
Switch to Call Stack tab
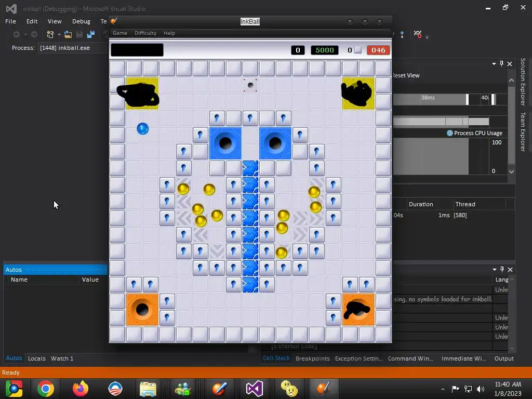pos(276,358)
